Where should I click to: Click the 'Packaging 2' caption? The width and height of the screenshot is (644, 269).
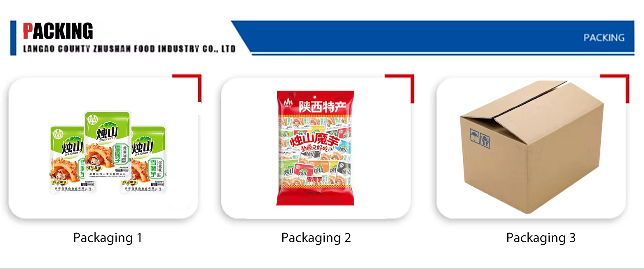click(x=316, y=238)
